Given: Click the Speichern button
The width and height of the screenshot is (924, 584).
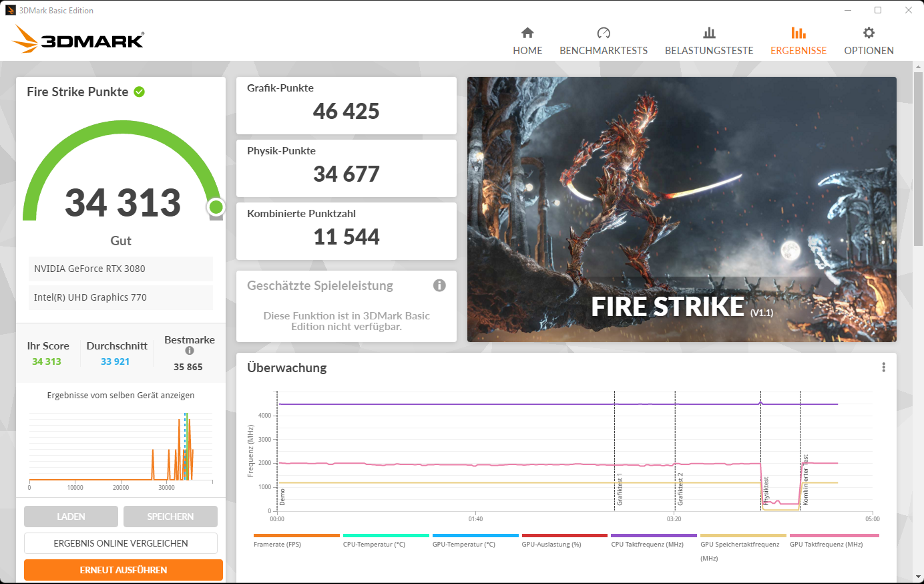Looking at the screenshot, I should pos(170,517).
